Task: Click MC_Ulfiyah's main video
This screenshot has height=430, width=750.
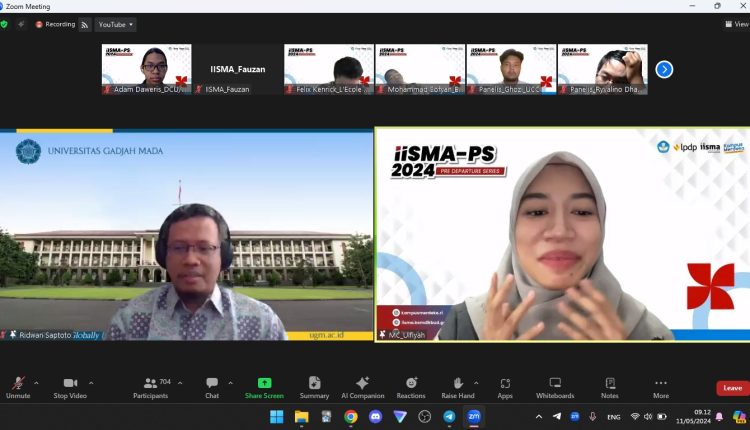Action: [562, 235]
